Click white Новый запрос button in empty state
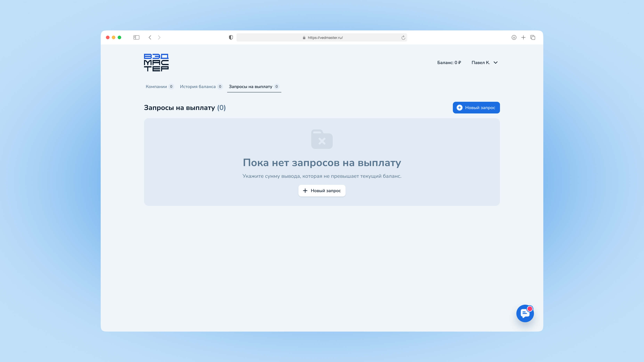 322,191
